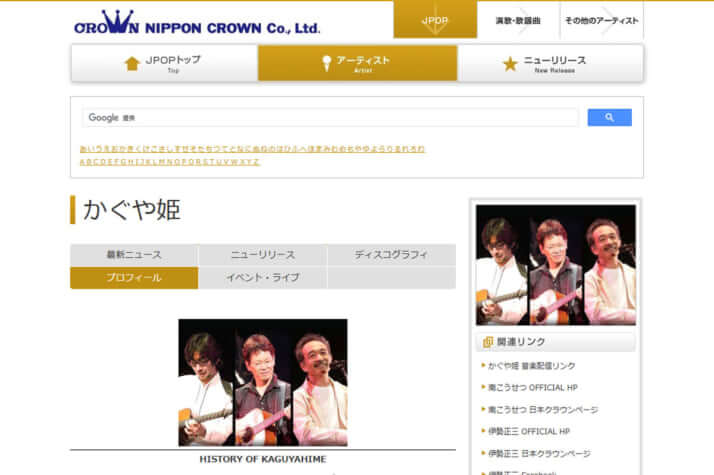The width and height of the screenshot is (714, 475).
Task: Click the Nippon Crown logo
Action: click(197, 23)
